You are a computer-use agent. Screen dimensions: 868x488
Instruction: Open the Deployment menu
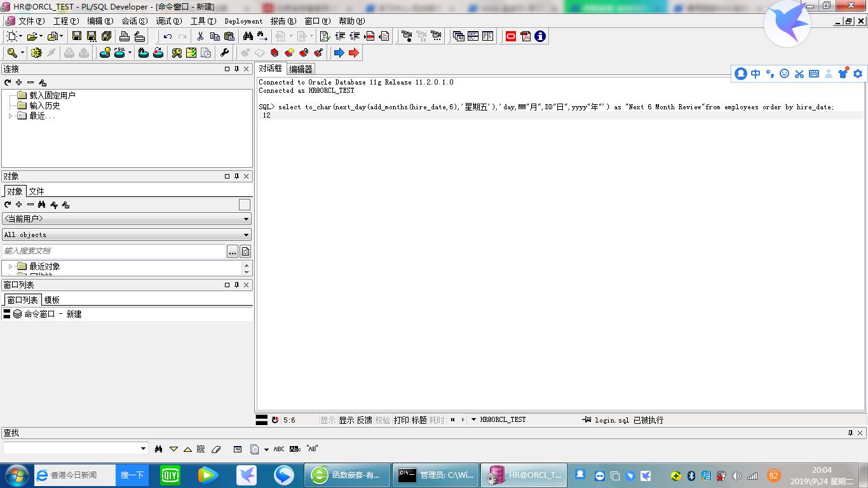coord(243,21)
